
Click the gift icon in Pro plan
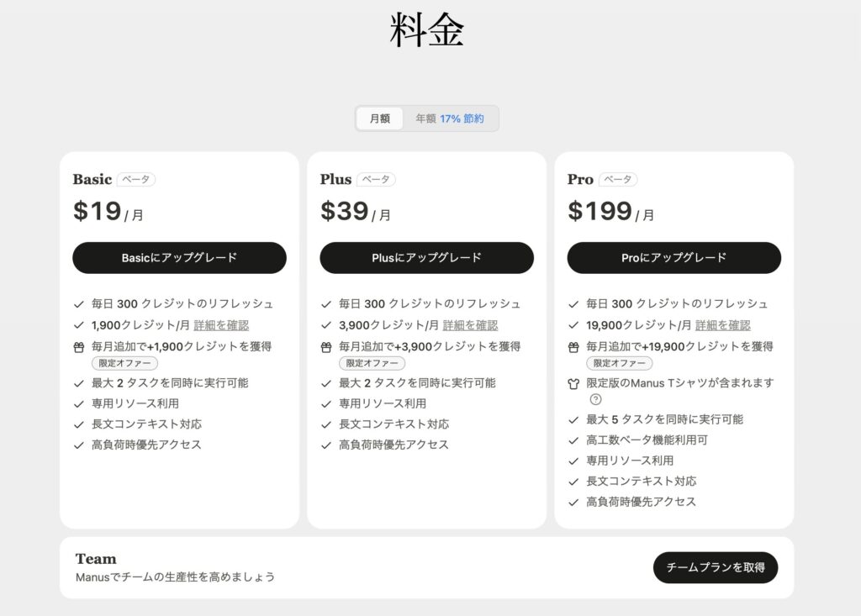573,347
